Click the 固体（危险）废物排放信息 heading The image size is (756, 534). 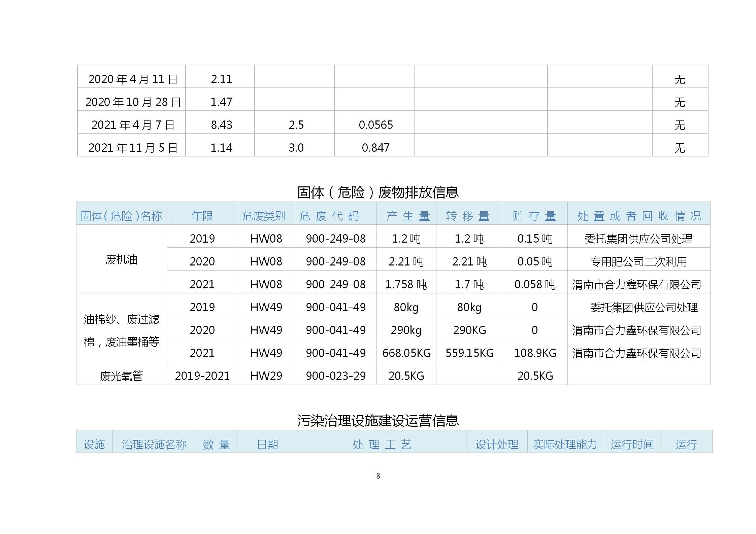click(x=378, y=192)
